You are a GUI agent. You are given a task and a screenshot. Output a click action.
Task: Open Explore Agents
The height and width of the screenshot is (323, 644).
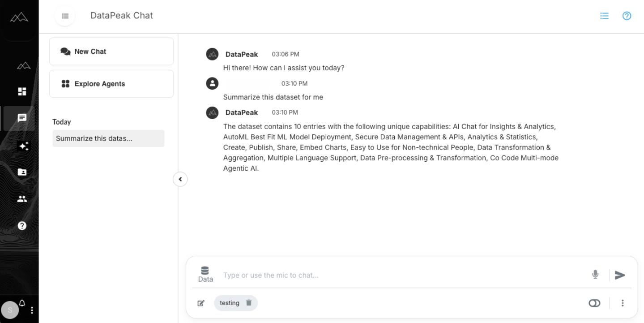tap(111, 84)
